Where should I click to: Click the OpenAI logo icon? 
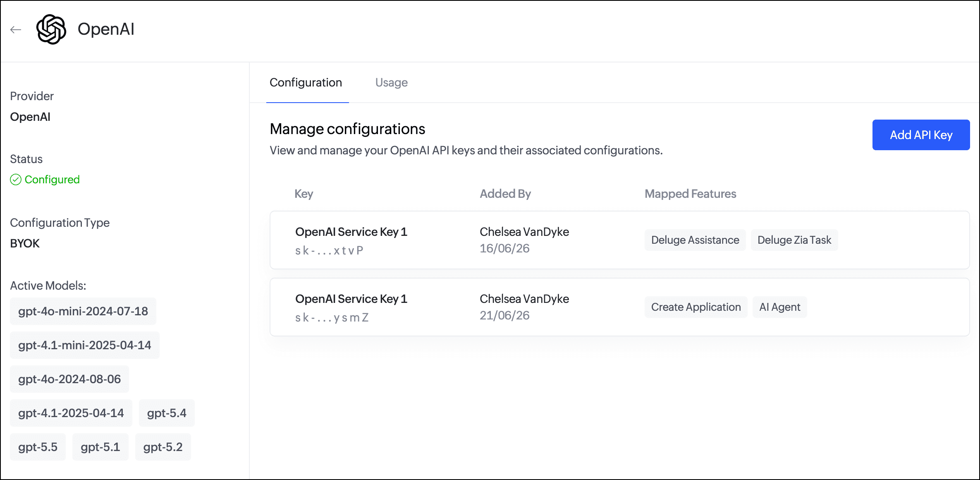51,29
